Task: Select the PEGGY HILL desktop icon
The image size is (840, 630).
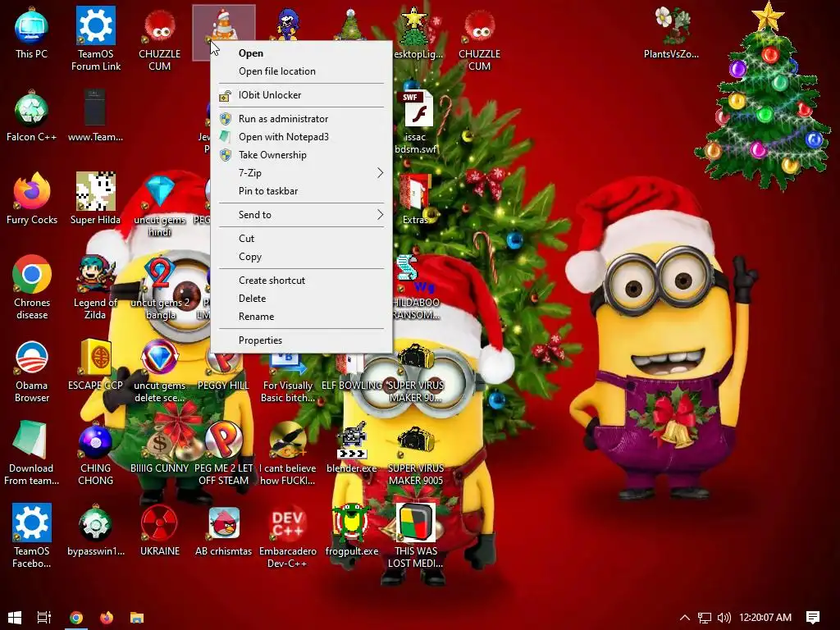Action: (223, 373)
